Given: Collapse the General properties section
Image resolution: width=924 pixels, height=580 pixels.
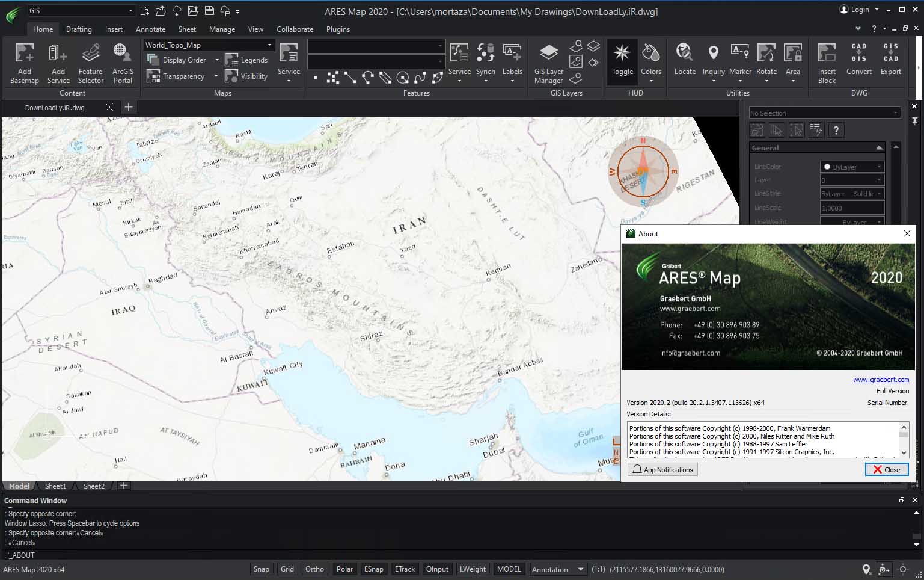Looking at the screenshot, I should 879,148.
